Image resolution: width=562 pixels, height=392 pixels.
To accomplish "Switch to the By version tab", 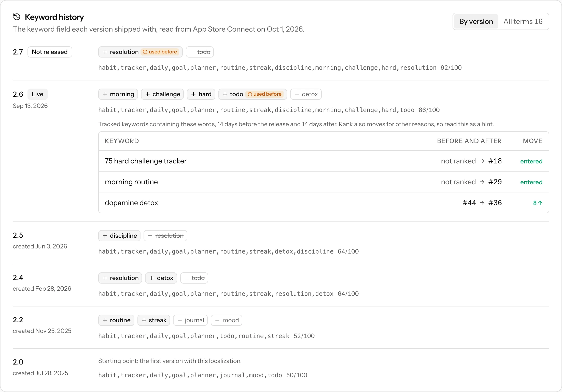I will 476,21.
